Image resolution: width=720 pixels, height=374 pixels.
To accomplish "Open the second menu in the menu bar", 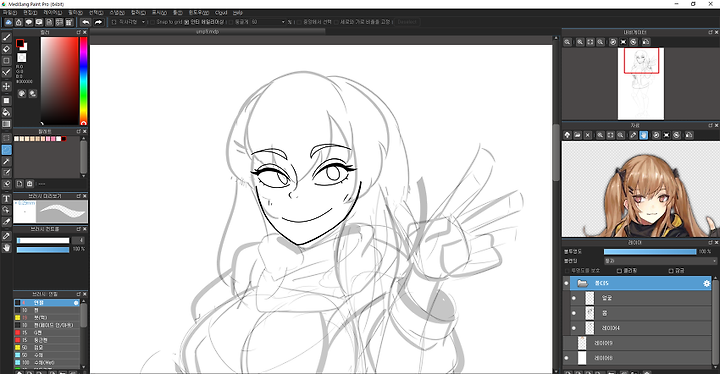I will click(x=30, y=13).
